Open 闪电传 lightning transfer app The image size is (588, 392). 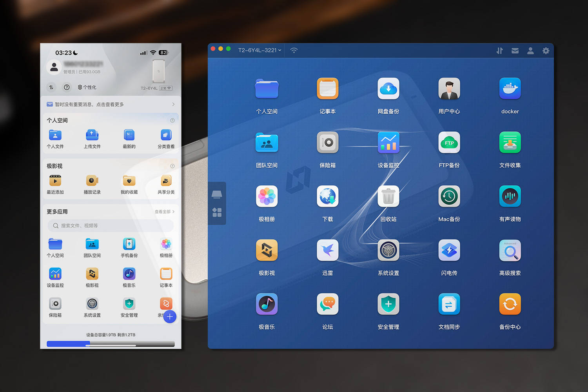click(x=449, y=250)
